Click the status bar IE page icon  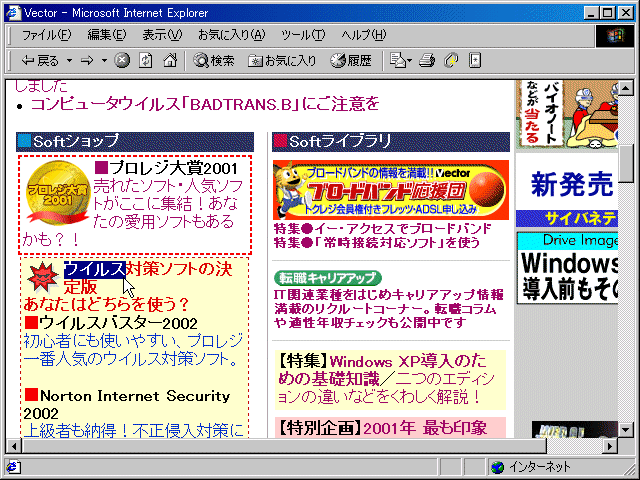[13, 467]
